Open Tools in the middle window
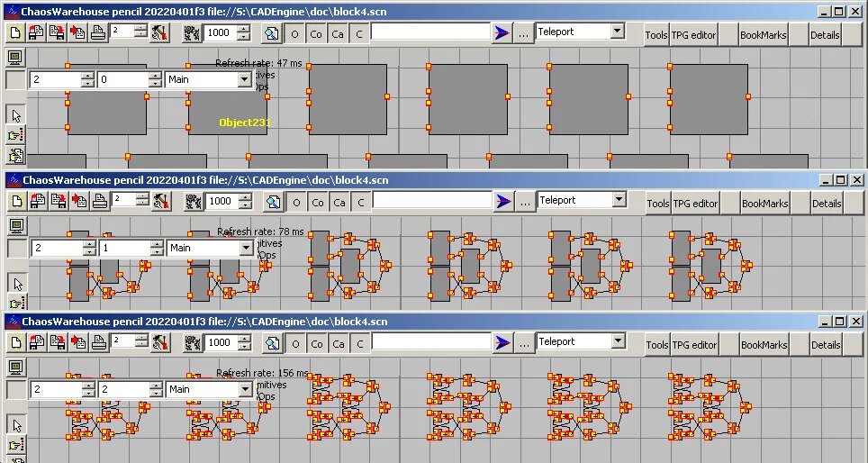 (657, 204)
